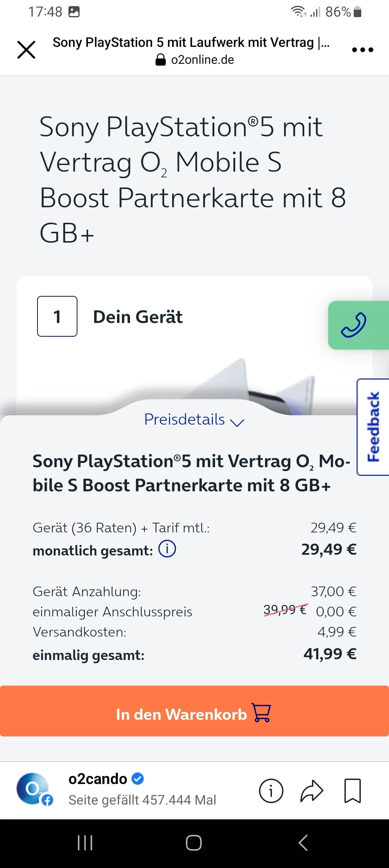Screen dimensions: 389x868
Task: Collapse the Preisdetails chevron
Action: [x=237, y=422]
